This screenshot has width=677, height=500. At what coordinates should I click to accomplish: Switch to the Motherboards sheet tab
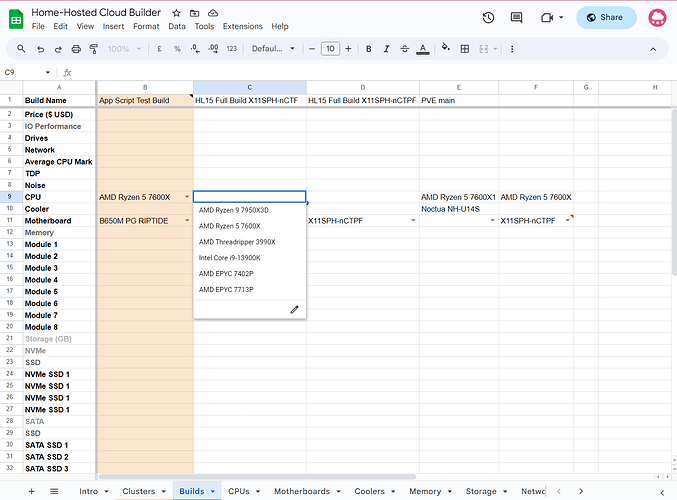click(302, 491)
